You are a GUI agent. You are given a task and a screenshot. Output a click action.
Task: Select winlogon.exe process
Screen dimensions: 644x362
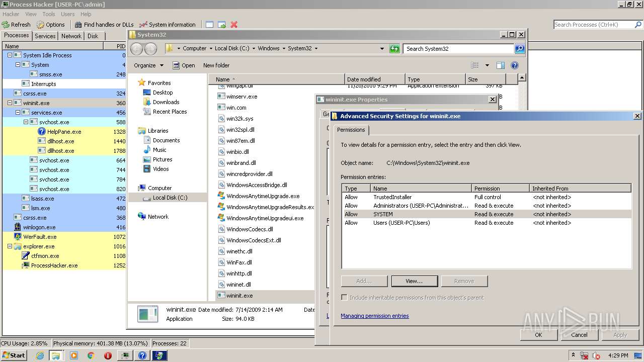pos(64,227)
